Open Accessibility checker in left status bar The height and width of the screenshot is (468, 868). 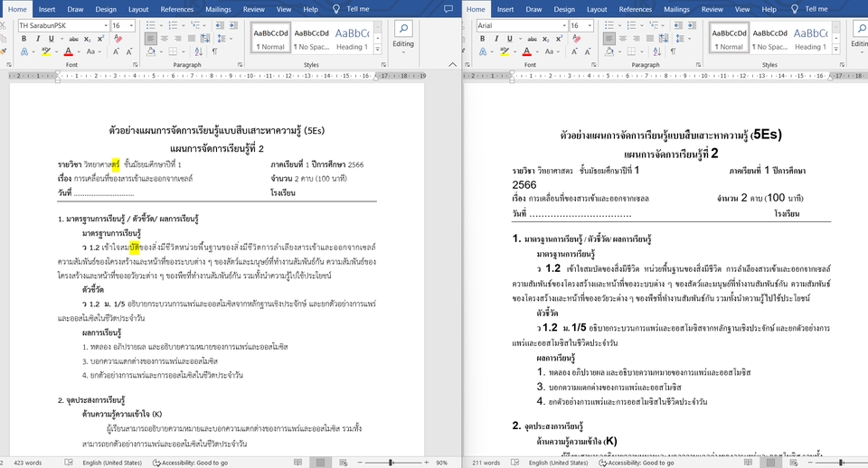point(190,463)
